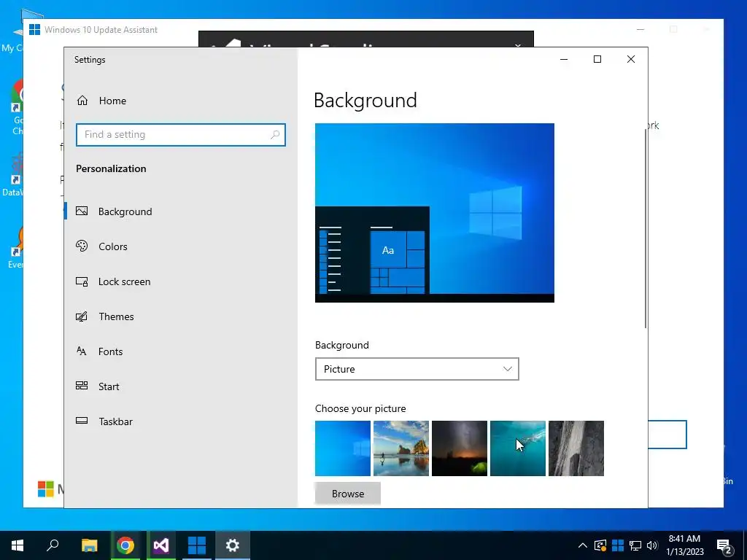747x560 pixels.
Task: Click the Browse button
Action: (x=348, y=494)
